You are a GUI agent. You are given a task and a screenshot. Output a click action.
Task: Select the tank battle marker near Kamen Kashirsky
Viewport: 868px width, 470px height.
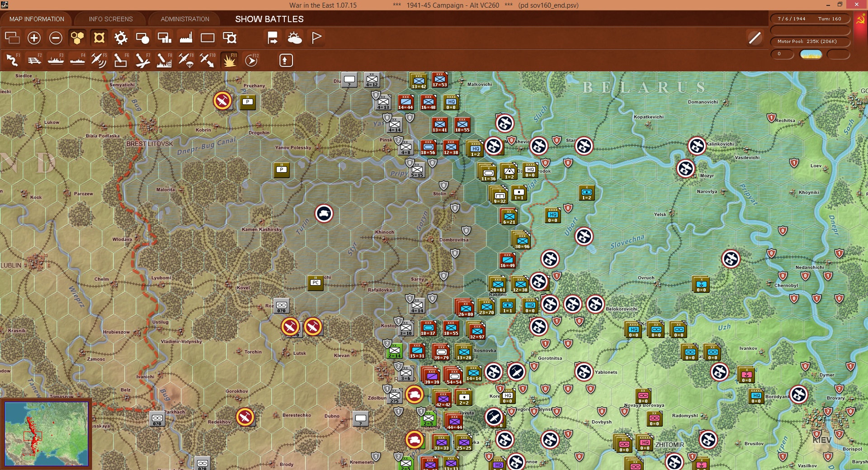click(x=324, y=214)
